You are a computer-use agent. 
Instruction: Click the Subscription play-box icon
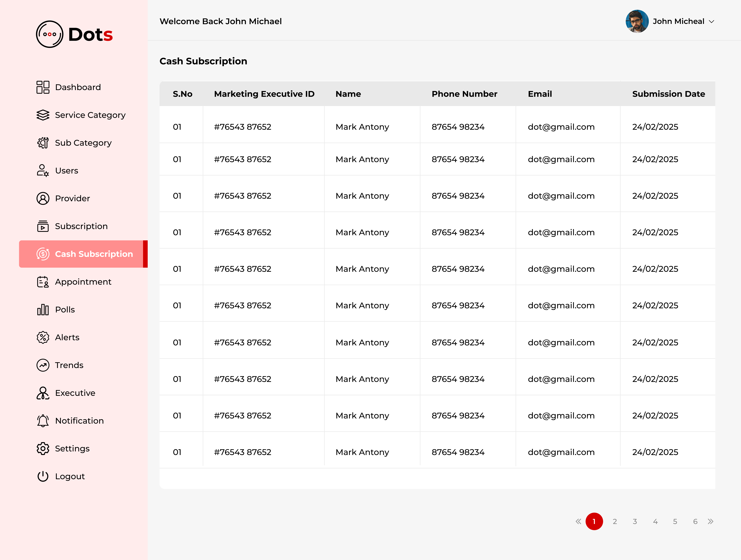43,226
